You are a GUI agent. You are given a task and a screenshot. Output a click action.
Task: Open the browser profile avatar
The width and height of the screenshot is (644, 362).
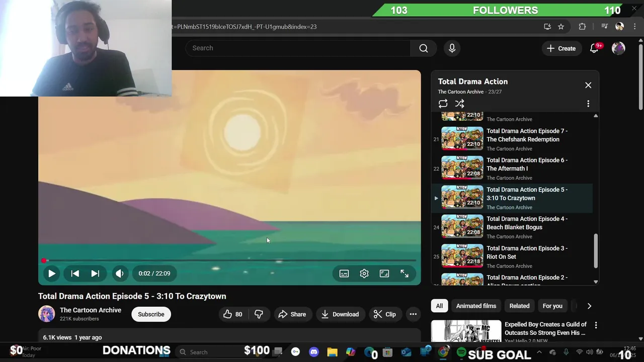619,27
